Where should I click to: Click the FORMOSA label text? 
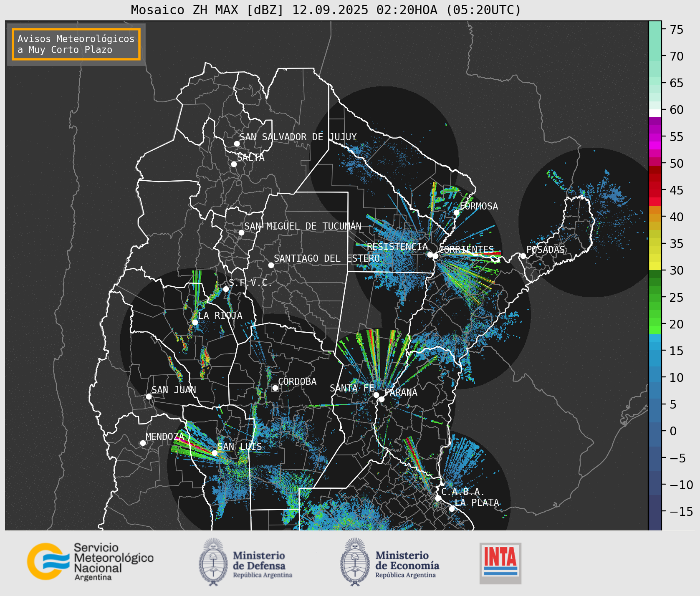[x=479, y=206]
